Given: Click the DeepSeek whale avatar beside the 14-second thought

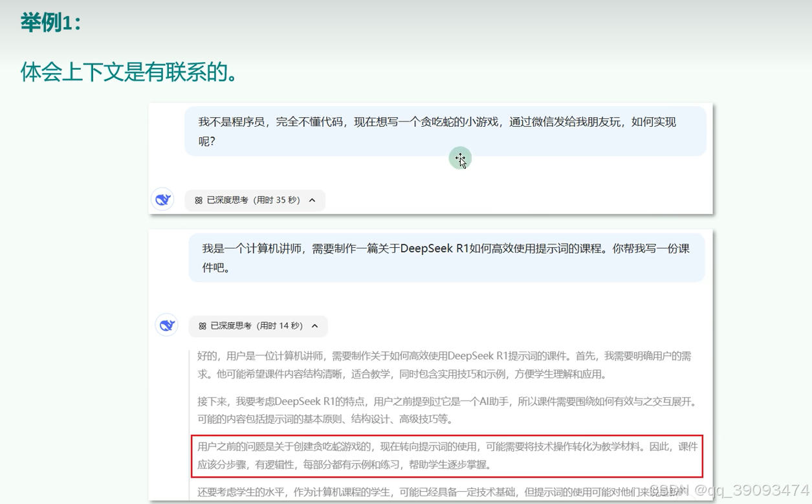Looking at the screenshot, I should pos(167,325).
